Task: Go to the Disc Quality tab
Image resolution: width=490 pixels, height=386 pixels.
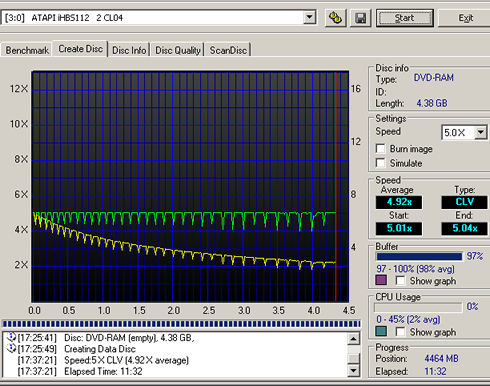Action: 178,50
